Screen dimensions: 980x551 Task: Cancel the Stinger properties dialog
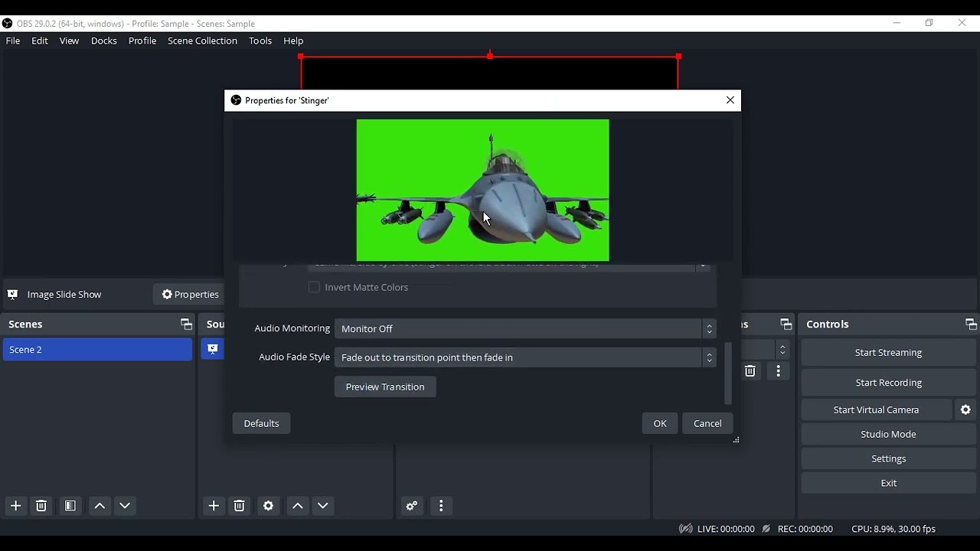[x=707, y=424]
